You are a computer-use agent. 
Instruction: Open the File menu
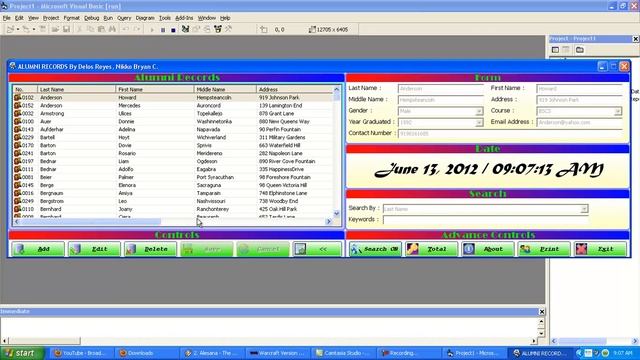coord(7,18)
